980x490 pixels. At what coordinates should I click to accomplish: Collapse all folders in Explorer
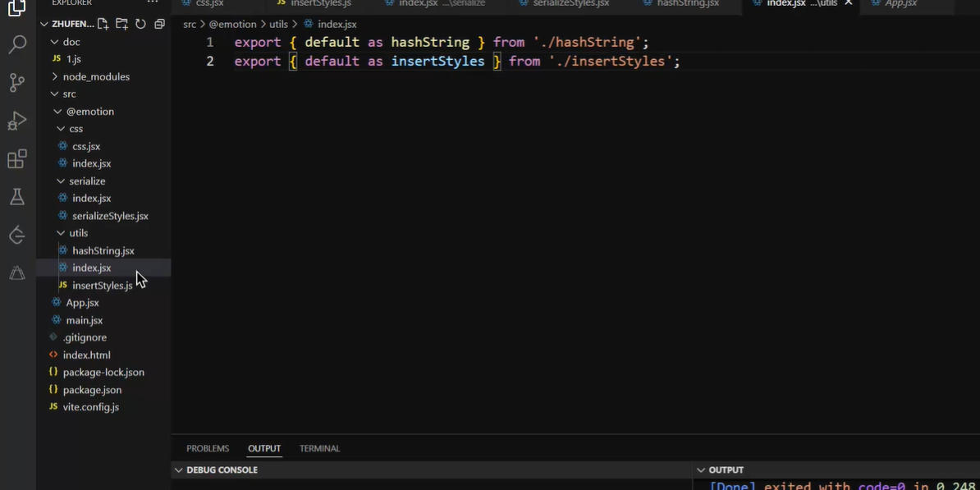159,24
